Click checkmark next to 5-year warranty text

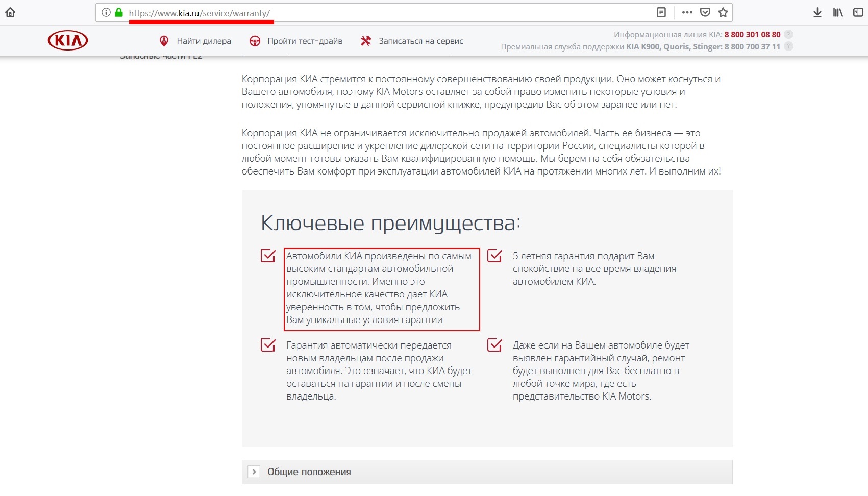[x=494, y=256]
